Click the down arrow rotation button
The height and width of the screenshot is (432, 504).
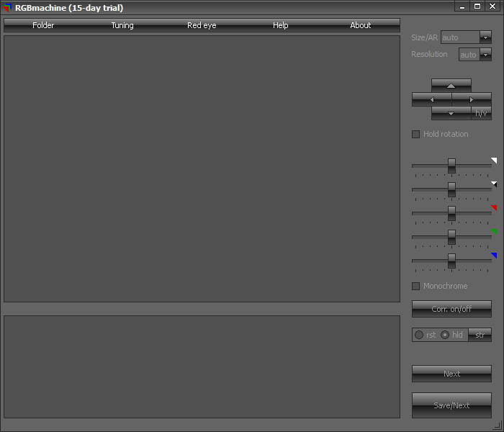tap(451, 113)
